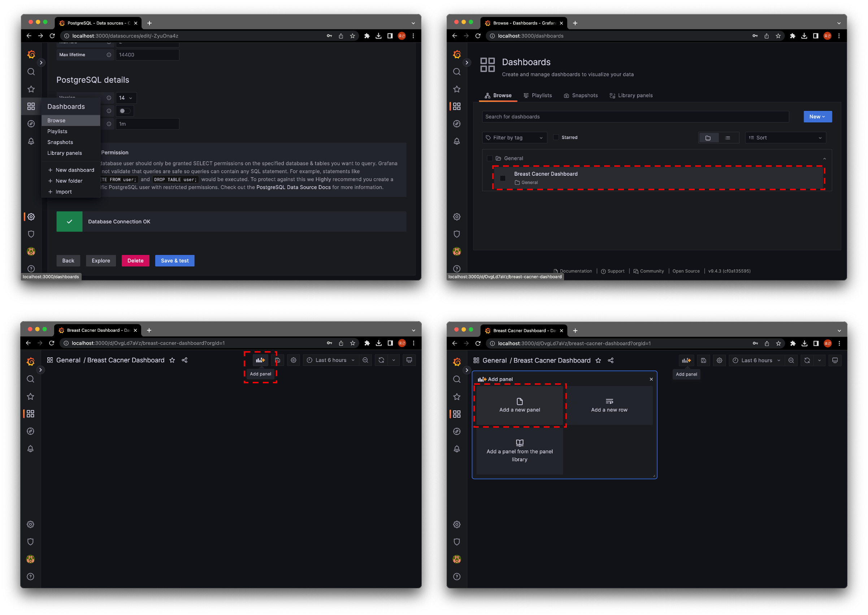The height and width of the screenshot is (615, 868).
Task: Open Community footer link in Browse Dashboards window
Action: pos(648,271)
